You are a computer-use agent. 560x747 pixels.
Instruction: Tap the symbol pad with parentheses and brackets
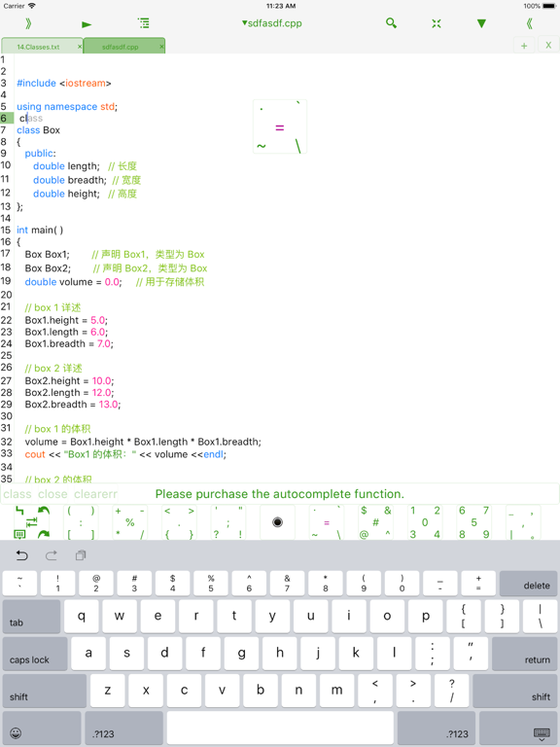[x=81, y=522]
